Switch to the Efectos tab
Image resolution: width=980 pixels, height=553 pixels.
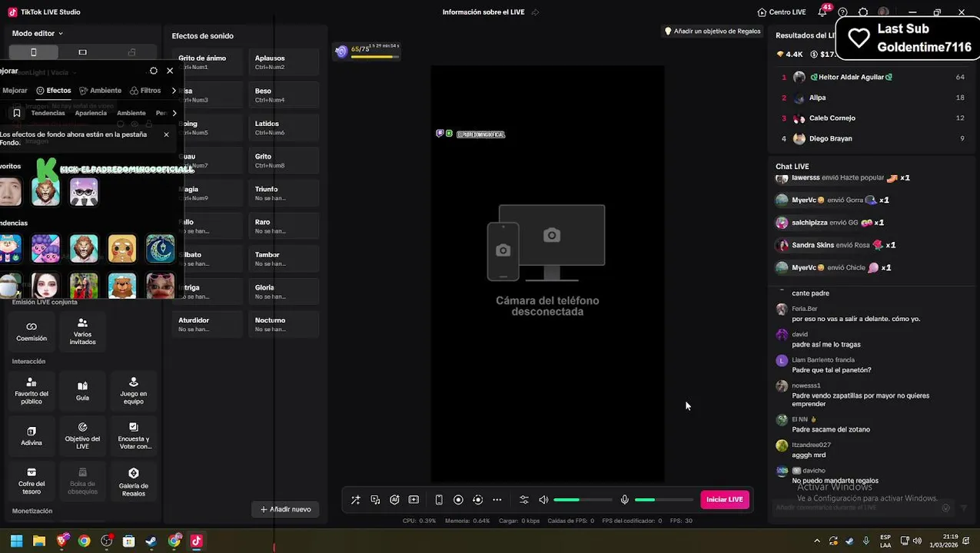pyautogui.click(x=53, y=91)
